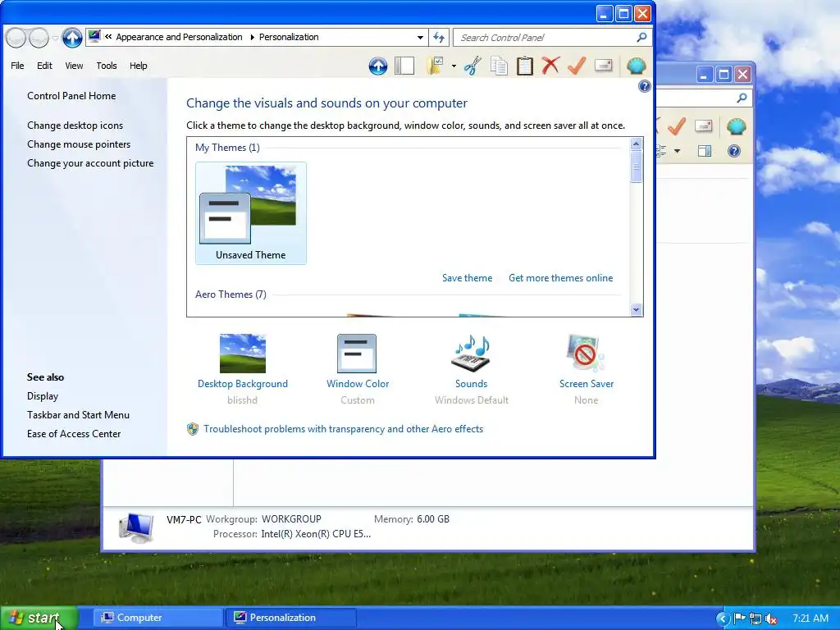840x630 pixels.
Task: Open the recent pages dropdown beside Forward
Action: tap(55, 38)
